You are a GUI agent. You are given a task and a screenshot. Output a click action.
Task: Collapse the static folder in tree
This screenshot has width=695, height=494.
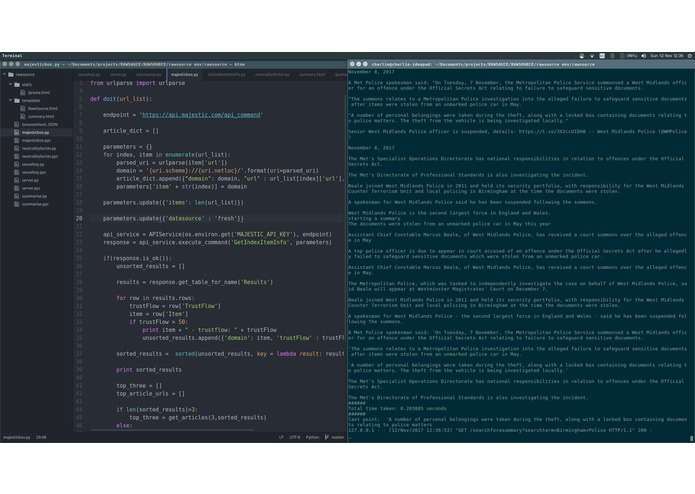tap(11, 84)
